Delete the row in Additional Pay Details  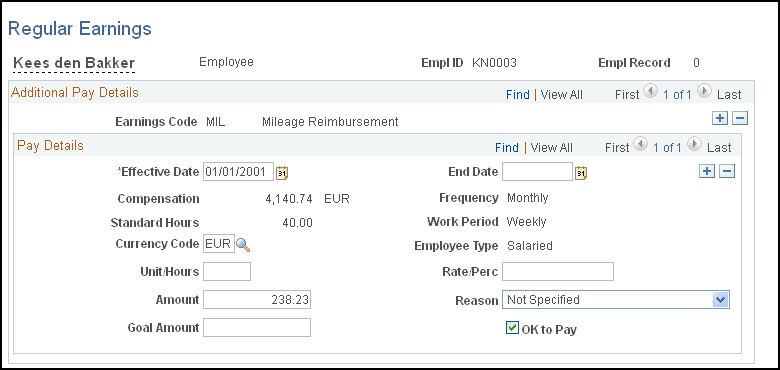(741, 118)
